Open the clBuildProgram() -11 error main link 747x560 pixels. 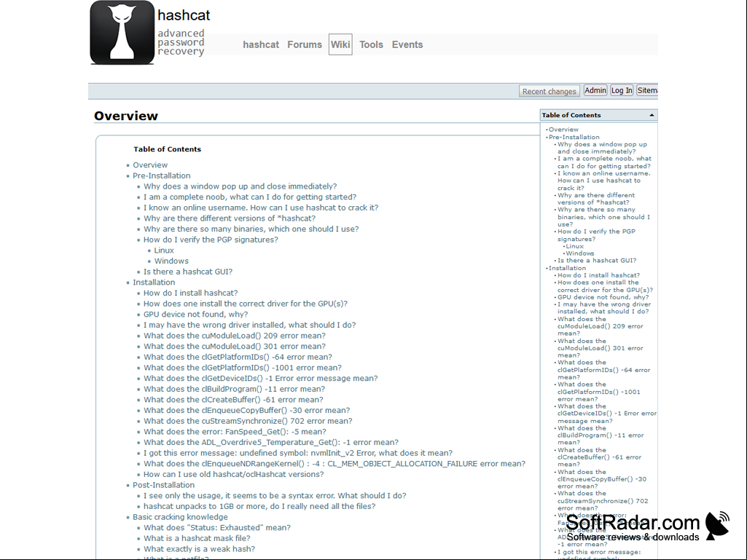click(x=235, y=389)
